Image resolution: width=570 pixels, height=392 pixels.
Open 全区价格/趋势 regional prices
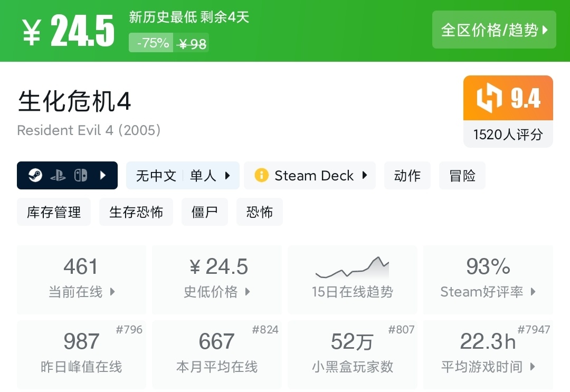tap(494, 30)
